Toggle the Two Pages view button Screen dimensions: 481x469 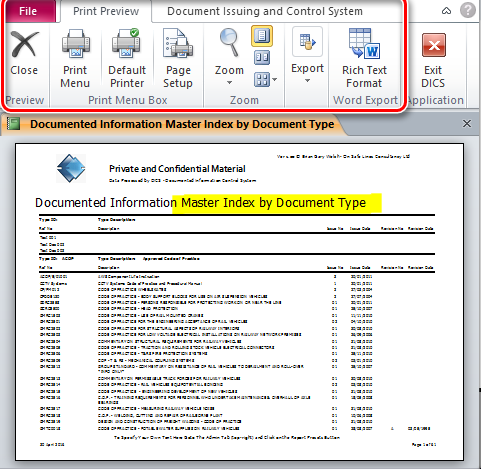tap(262, 58)
